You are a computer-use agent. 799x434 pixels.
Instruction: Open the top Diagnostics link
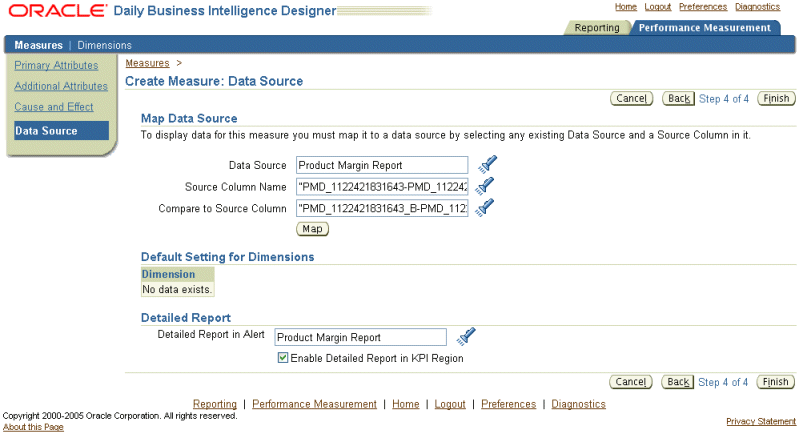click(x=757, y=7)
